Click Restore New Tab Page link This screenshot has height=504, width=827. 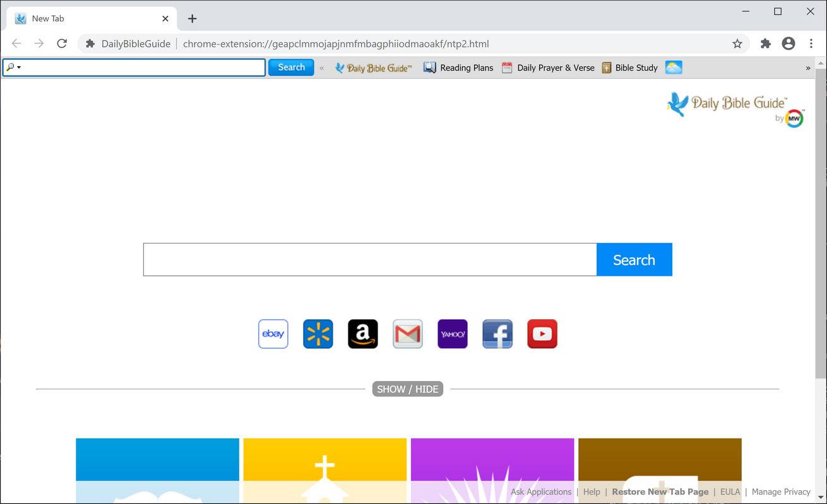pyautogui.click(x=660, y=492)
